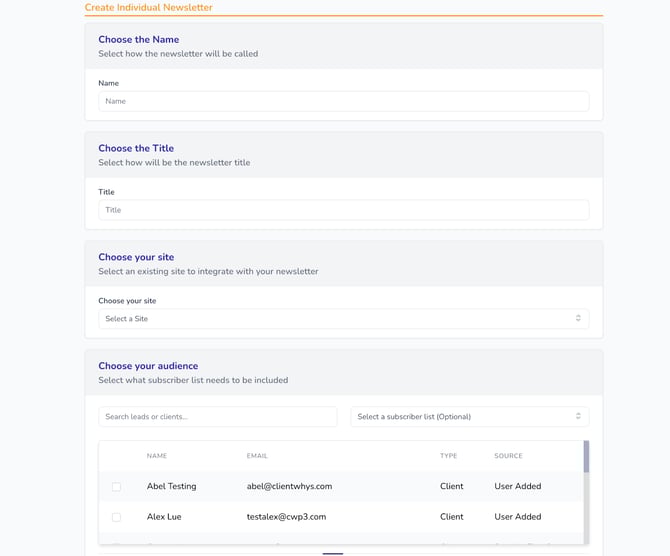
Task: Click the Create Individual Newsletter heading
Action: [148, 7]
